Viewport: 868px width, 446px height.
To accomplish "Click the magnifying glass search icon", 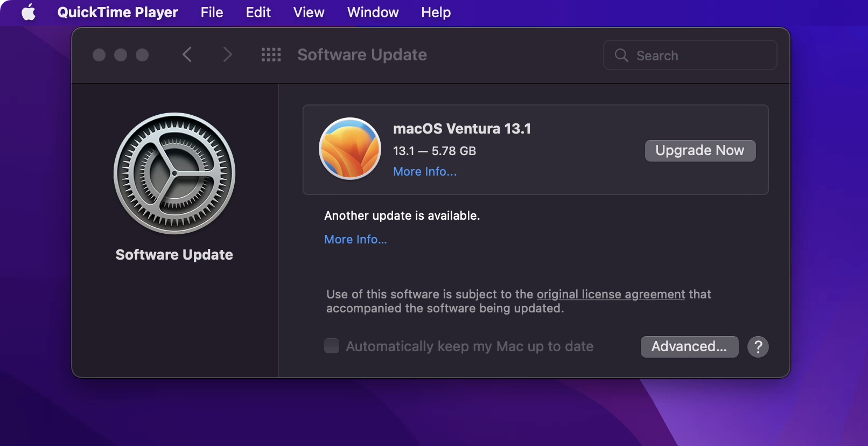I will [x=621, y=55].
